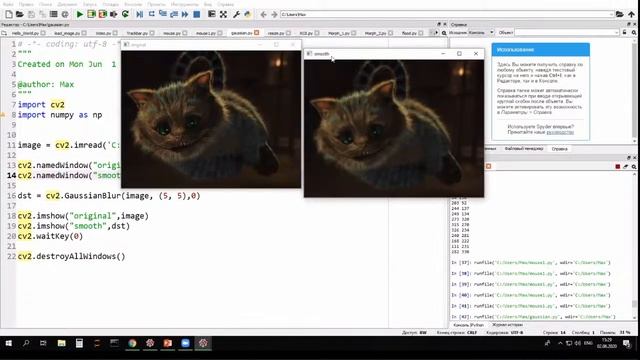Open the Trackbar.py editor tab
640x360 pixels.
coord(137,33)
